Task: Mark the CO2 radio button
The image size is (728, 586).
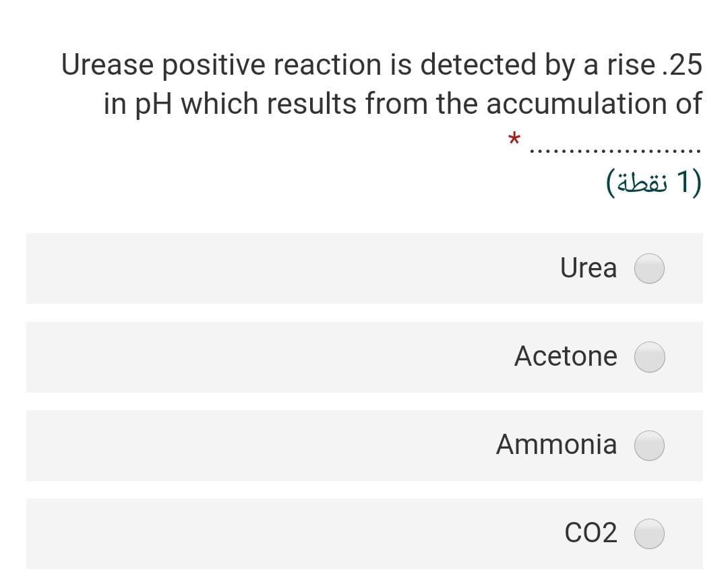Action: click(x=650, y=533)
